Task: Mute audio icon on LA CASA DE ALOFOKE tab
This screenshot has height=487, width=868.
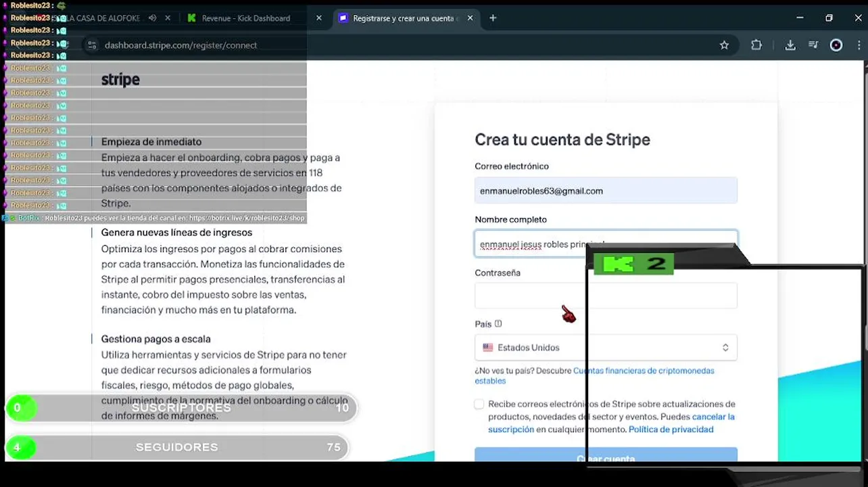Action: click(x=152, y=18)
